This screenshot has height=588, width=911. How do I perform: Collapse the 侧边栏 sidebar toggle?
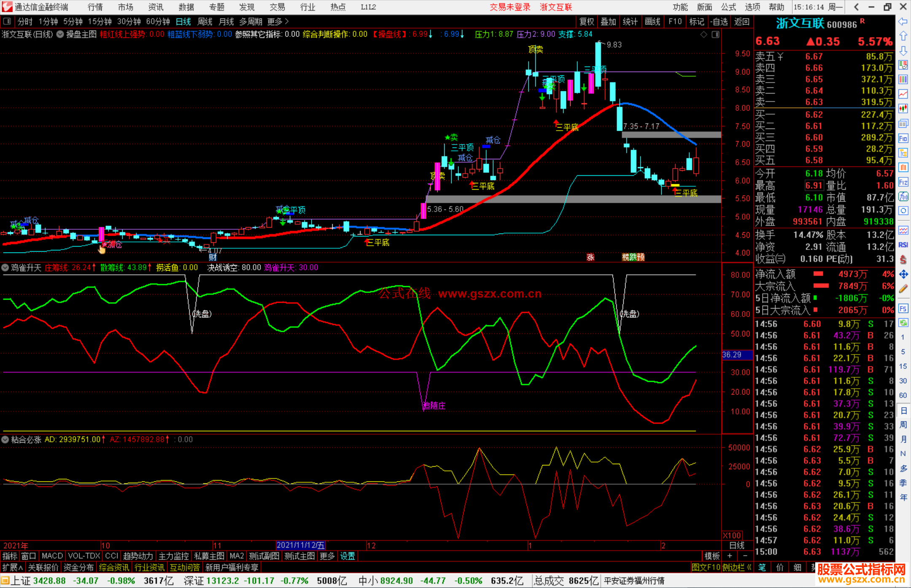[737, 567]
